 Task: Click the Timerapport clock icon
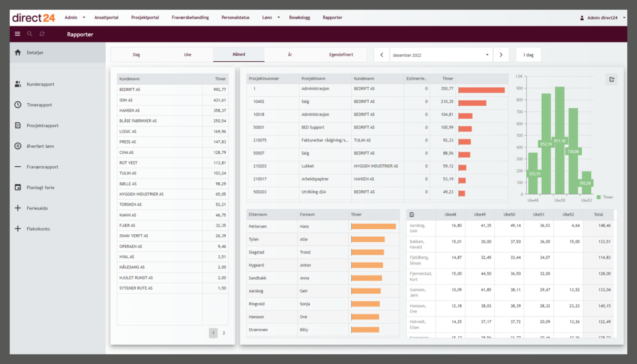[x=18, y=104]
